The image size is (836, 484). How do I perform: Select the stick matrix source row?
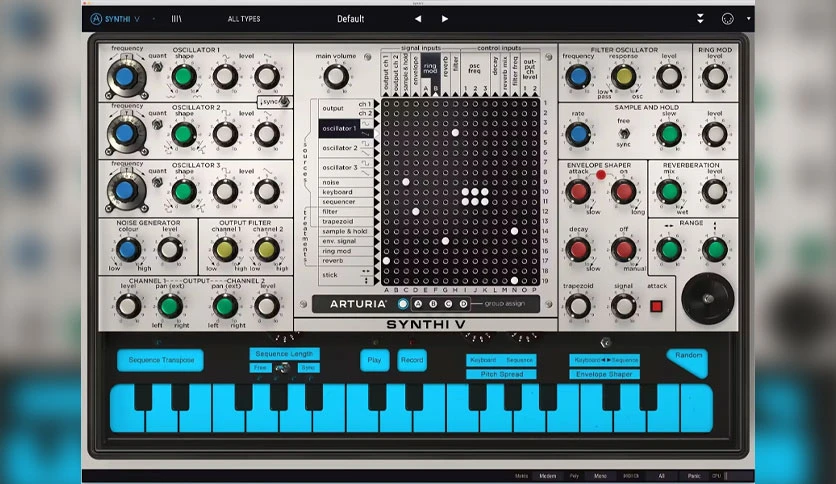(x=347, y=276)
